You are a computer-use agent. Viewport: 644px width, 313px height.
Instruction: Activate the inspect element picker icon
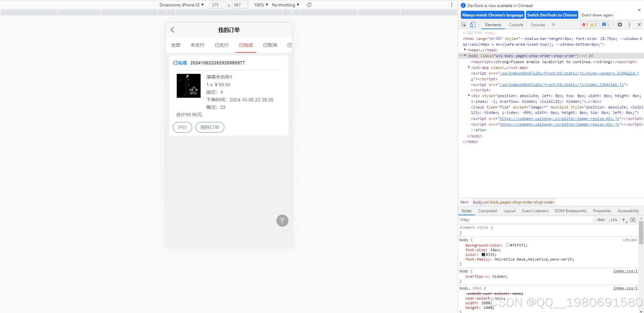click(464, 25)
